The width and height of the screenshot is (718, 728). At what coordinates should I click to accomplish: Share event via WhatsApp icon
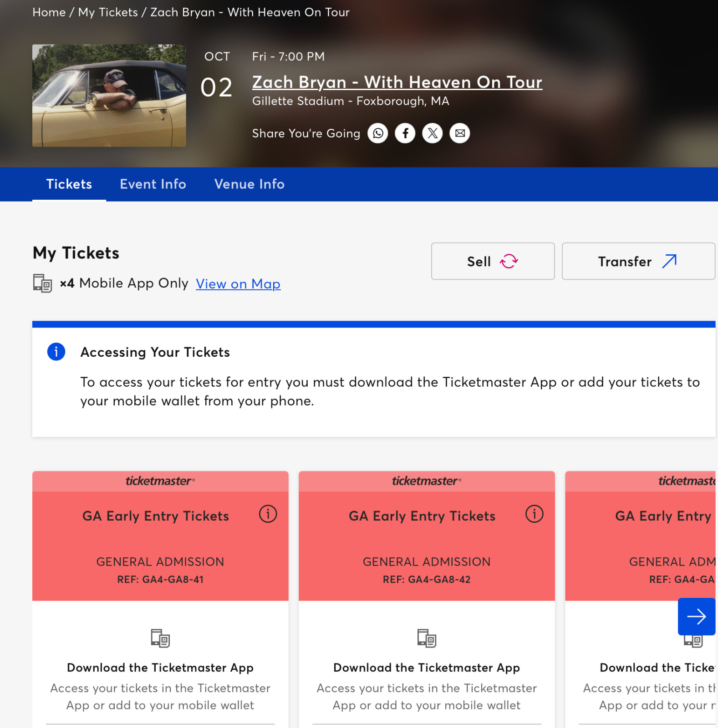tap(378, 133)
